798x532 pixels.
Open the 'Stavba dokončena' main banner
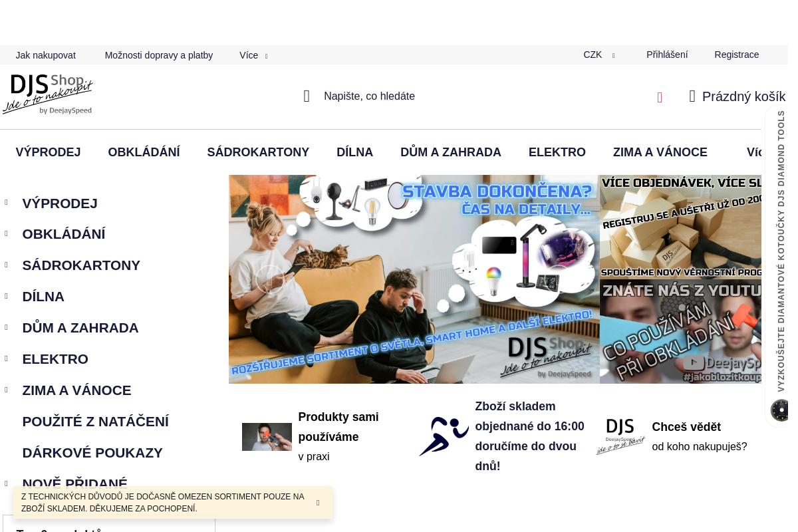(414, 279)
